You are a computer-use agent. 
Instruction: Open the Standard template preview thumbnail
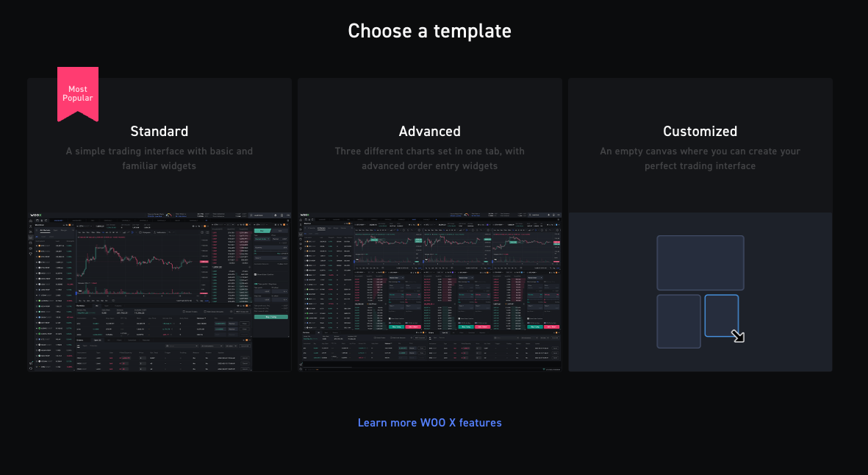click(159, 292)
